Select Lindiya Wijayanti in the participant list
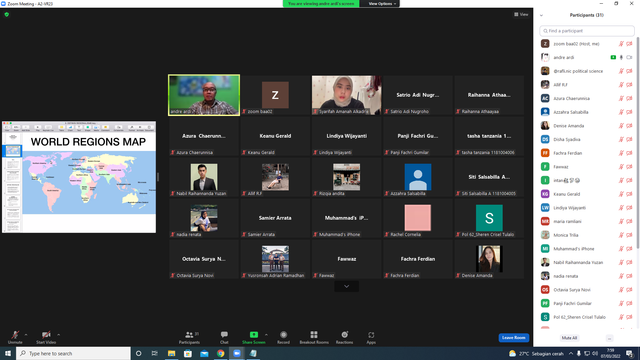This screenshot has width=640, height=360. click(x=587, y=208)
